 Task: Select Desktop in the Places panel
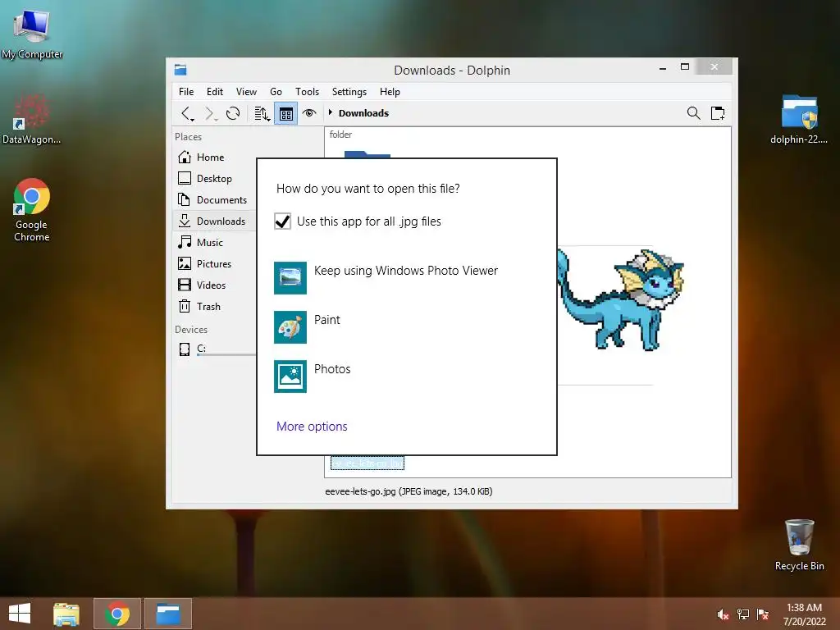[214, 178]
